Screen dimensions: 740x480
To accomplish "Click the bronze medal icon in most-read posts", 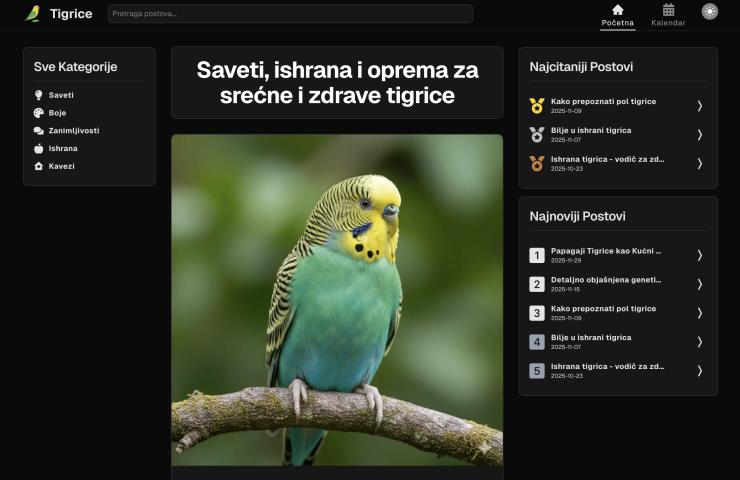I will click(537, 163).
